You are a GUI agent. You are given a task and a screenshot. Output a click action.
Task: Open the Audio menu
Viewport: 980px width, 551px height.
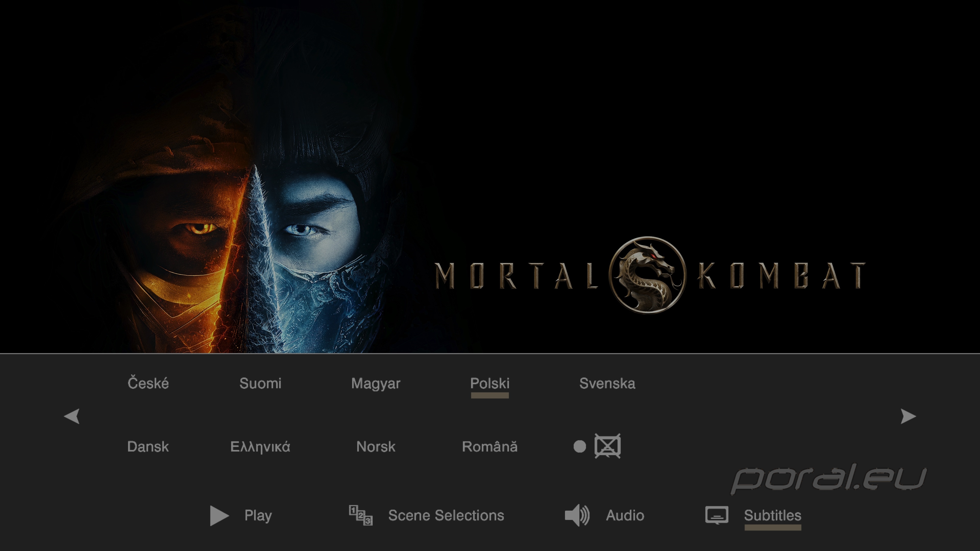click(x=625, y=515)
